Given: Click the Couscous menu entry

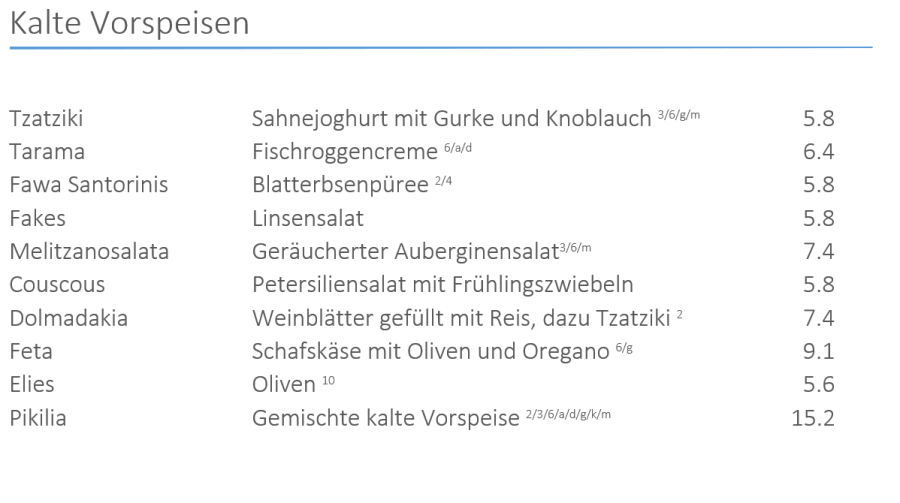Looking at the screenshot, I should click(57, 284).
